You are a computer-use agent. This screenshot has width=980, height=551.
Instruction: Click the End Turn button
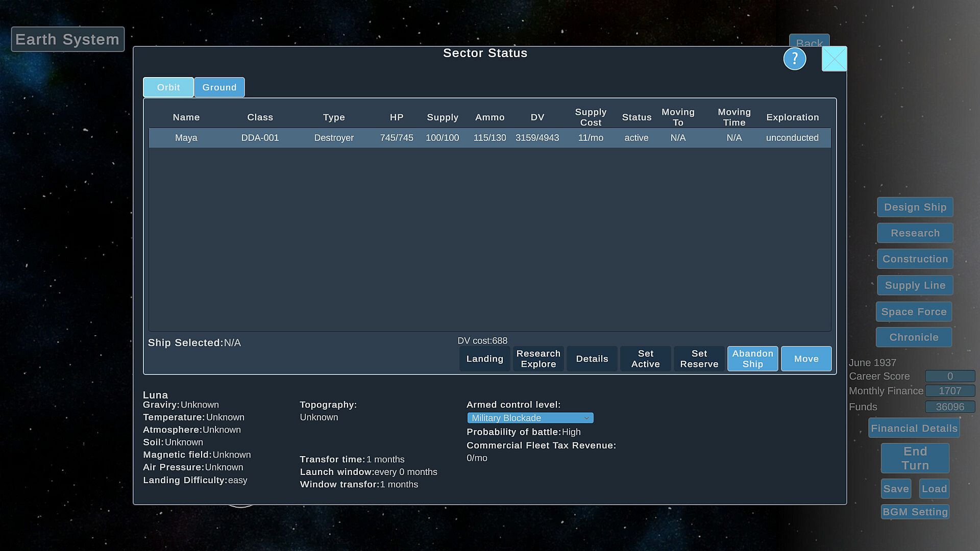[915, 458]
